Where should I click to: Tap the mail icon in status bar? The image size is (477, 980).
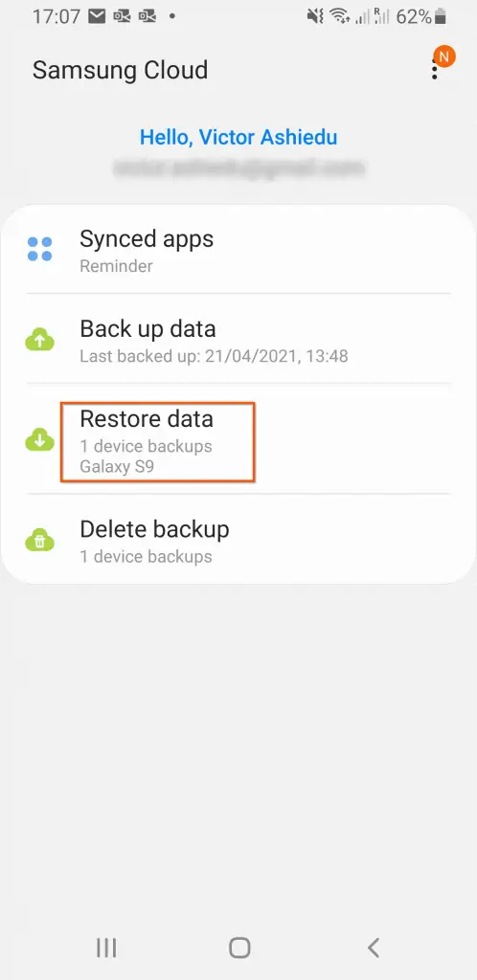[97, 17]
